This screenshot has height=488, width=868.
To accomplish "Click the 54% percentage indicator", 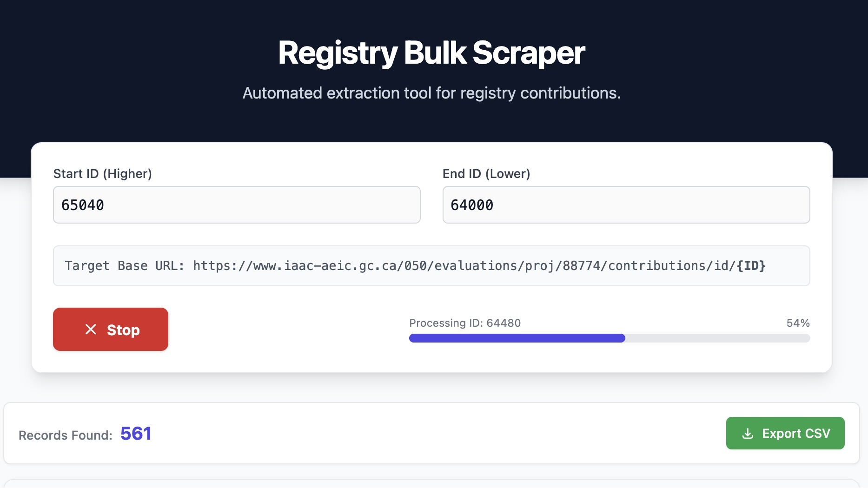I will (797, 323).
